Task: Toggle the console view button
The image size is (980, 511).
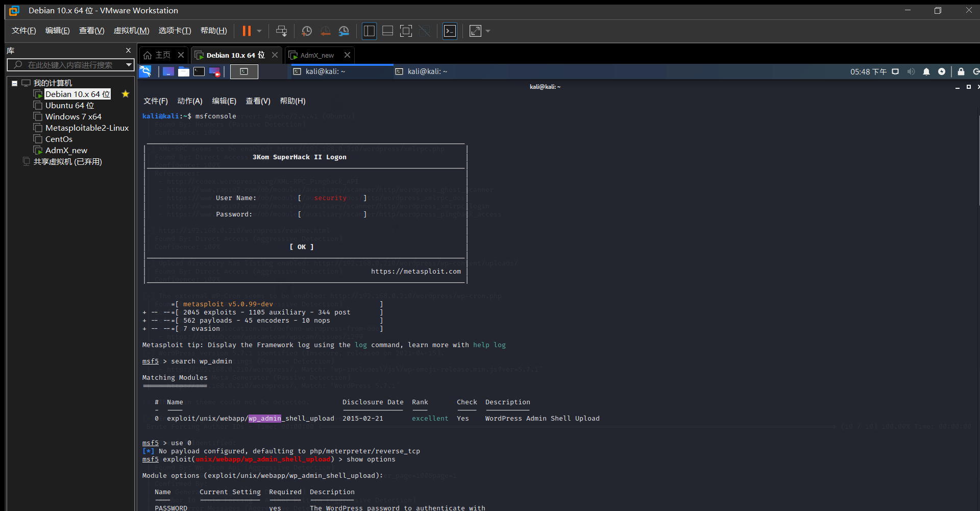Action: coord(450,31)
